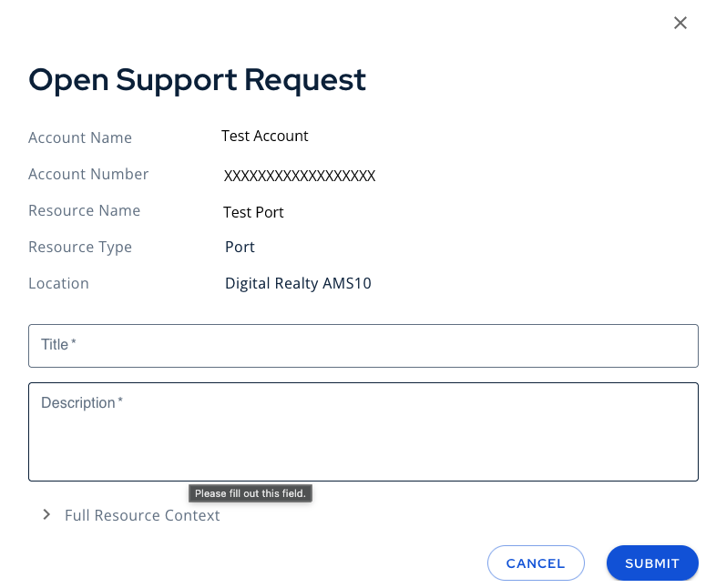The image size is (716, 588).
Task: Click the masked account number value
Action: (x=300, y=176)
